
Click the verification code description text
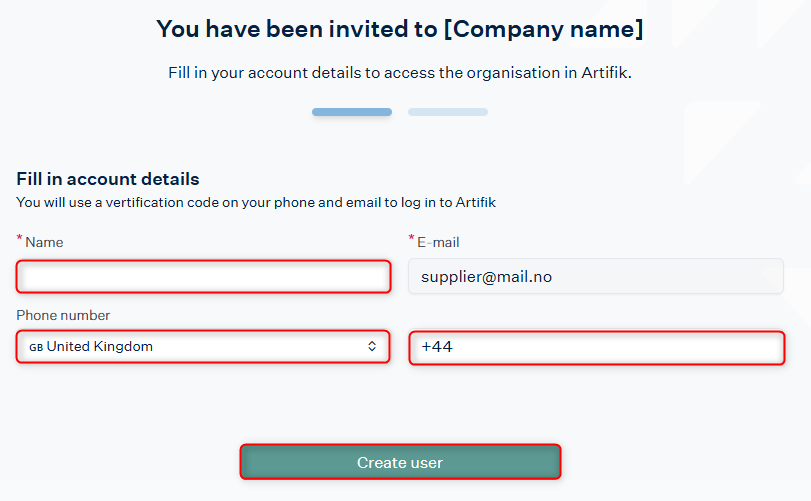[256, 202]
